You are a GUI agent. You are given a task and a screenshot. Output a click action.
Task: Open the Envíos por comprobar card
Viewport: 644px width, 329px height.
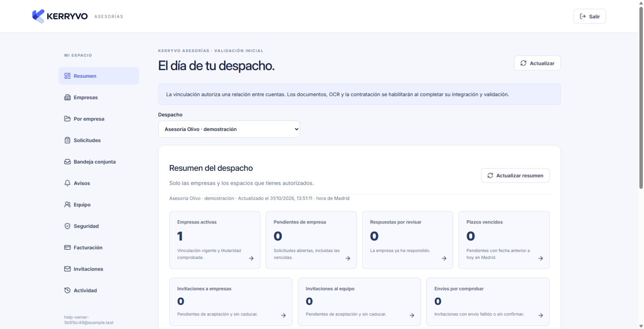[x=488, y=302]
